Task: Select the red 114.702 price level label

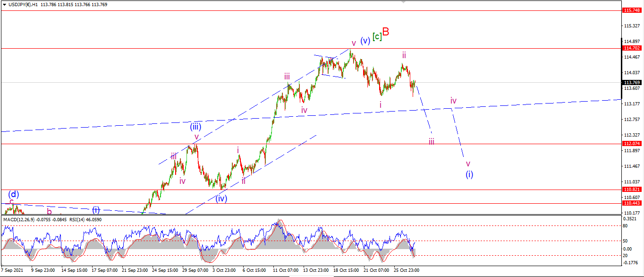Action: (x=632, y=48)
